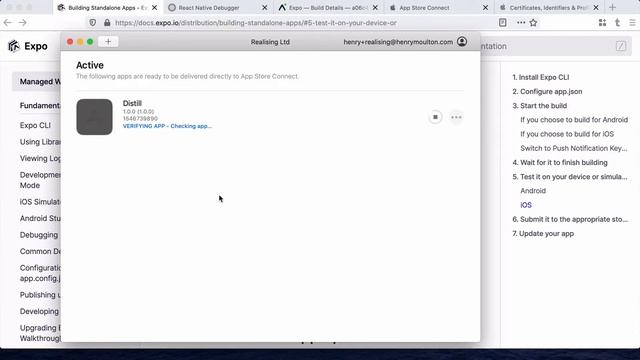Jump to Wait for it to finish building
Screen dimensions: 640x360
click(560, 162)
